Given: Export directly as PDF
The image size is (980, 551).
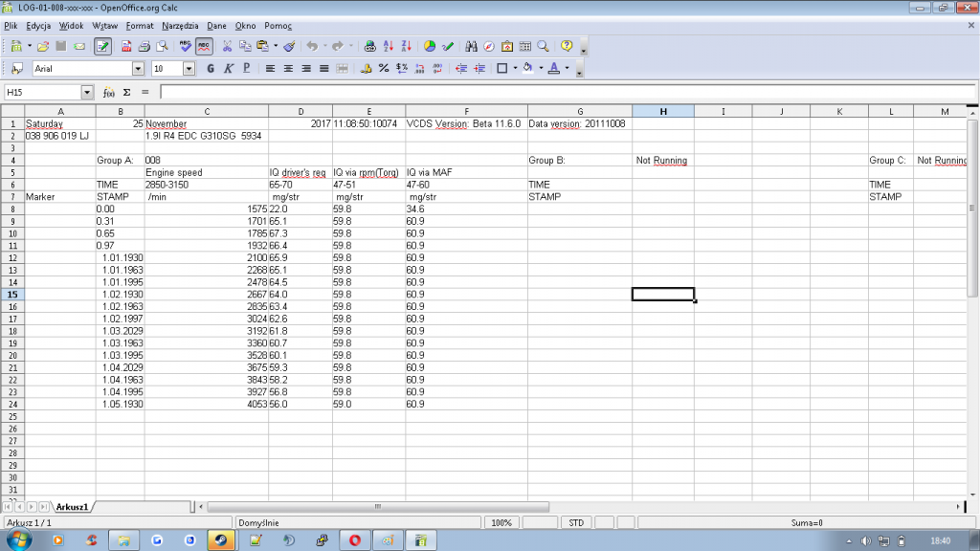Looking at the screenshot, I should (126, 46).
